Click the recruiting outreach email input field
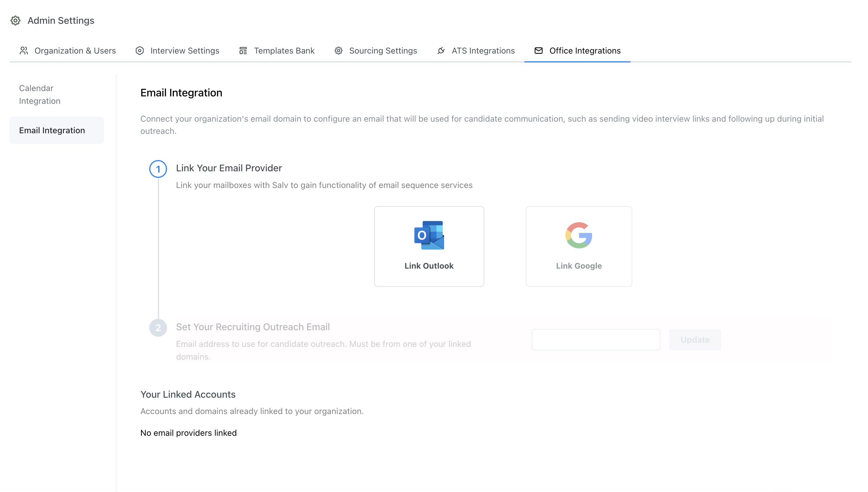The height and width of the screenshot is (492, 868). coord(595,340)
